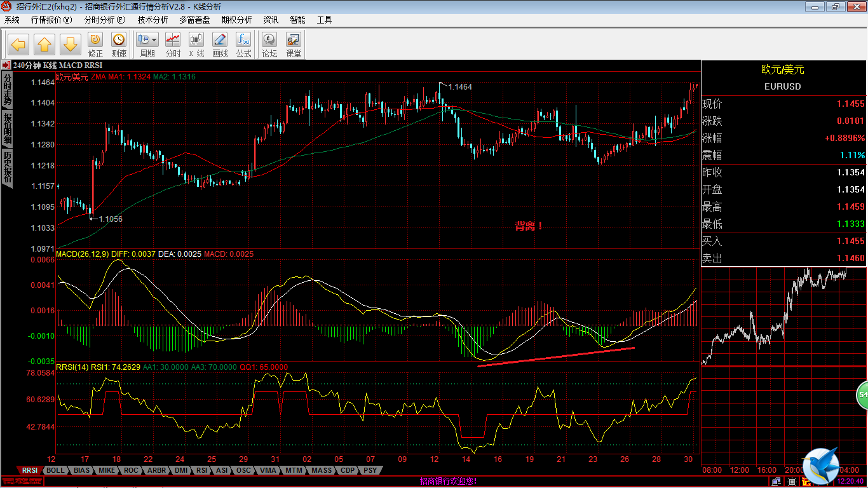Viewport: 868px width, 488px height.
Task: Switch to the BOLL indicator tab
Action: (x=56, y=470)
